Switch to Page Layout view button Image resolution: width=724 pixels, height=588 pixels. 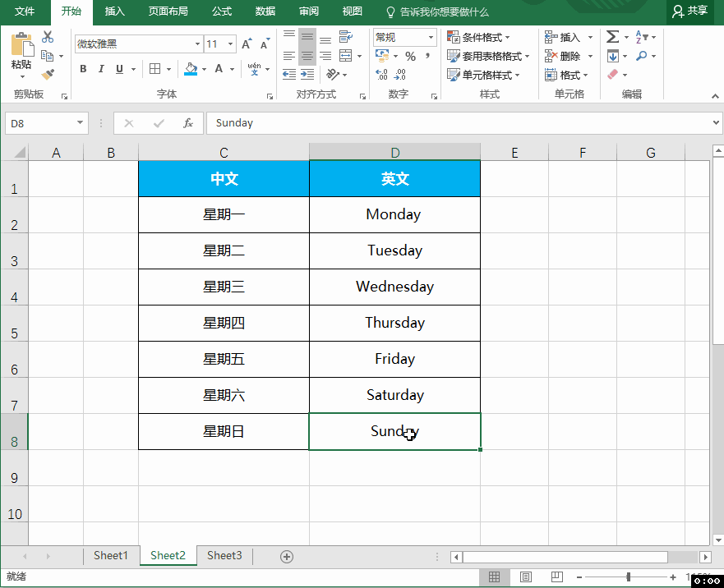(525, 577)
